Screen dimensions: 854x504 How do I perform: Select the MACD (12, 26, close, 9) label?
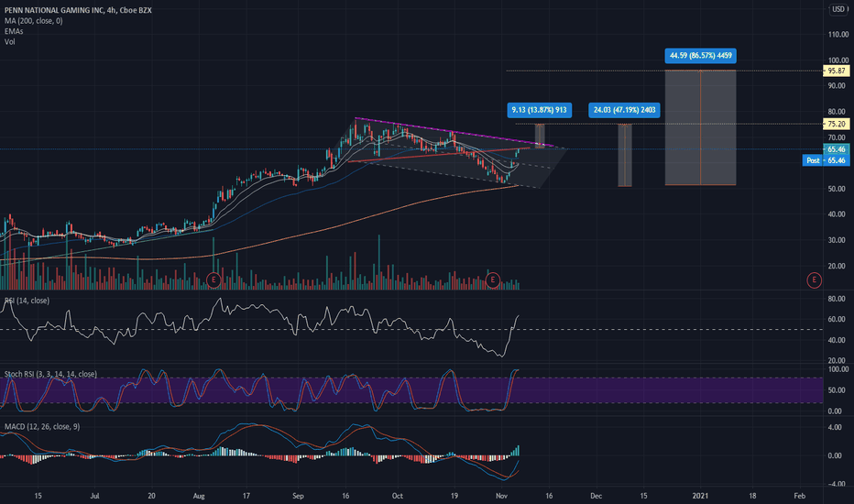click(42, 426)
